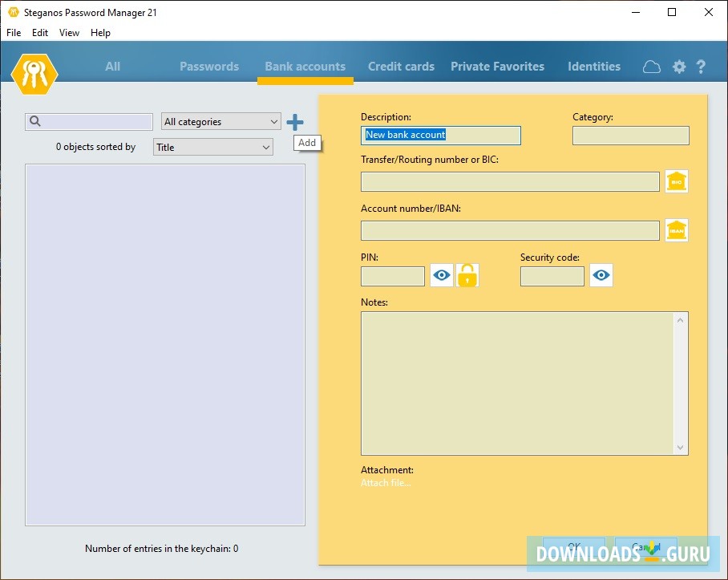Click the Description text field
Image resolution: width=728 pixels, height=580 pixels.
(x=440, y=136)
